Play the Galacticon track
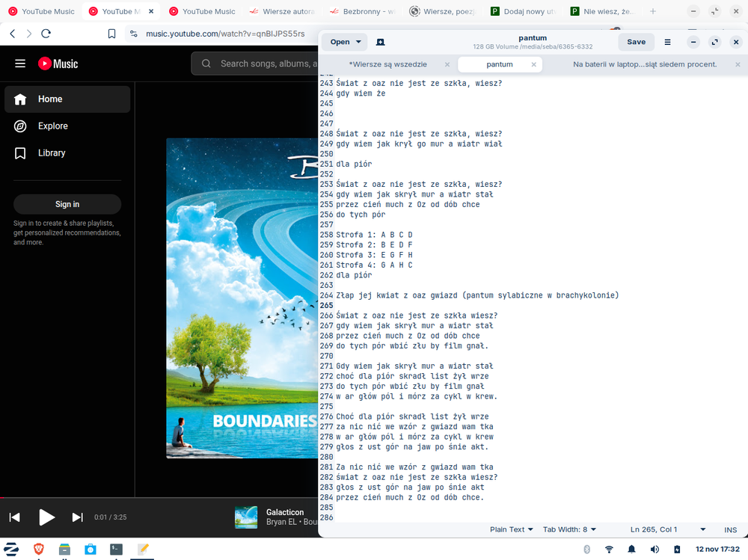Image resolution: width=748 pixels, height=560 pixels. [x=46, y=517]
